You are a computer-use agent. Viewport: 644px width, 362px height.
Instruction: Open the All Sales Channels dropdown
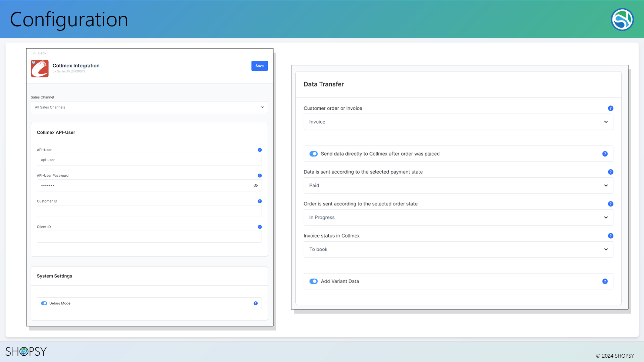click(149, 107)
